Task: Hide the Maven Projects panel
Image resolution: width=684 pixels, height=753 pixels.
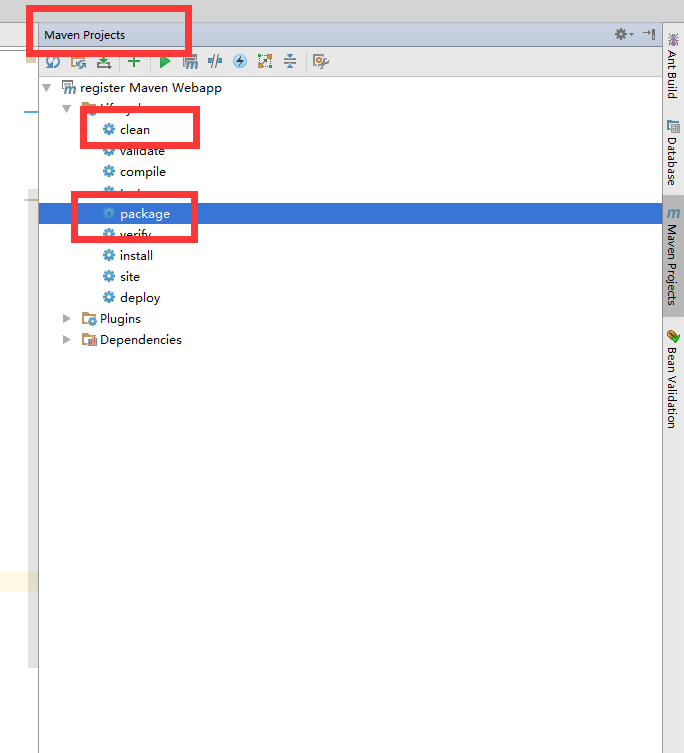Action: click(x=649, y=34)
